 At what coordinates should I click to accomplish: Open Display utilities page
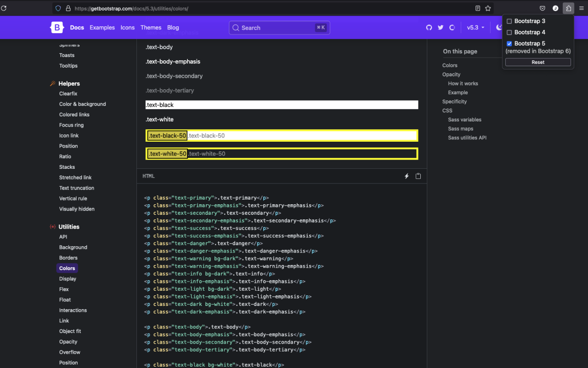click(x=68, y=279)
